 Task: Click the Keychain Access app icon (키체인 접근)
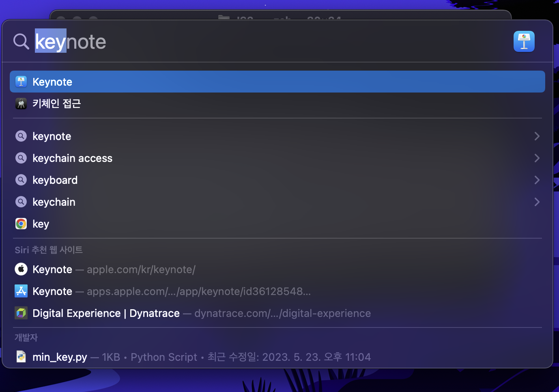pos(21,103)
